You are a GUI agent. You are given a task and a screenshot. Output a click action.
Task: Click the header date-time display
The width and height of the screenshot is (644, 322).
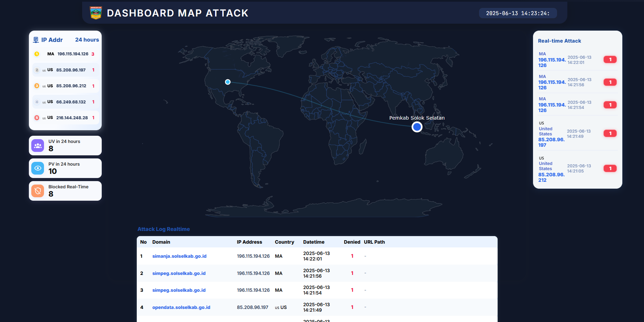pos(518,13)
